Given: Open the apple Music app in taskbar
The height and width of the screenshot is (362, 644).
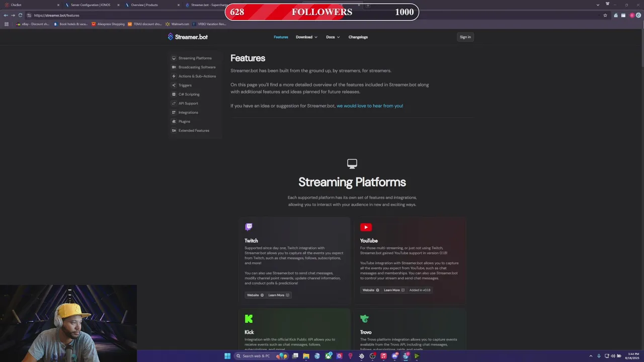Looking at the screenshot, I should coord(383,356).
